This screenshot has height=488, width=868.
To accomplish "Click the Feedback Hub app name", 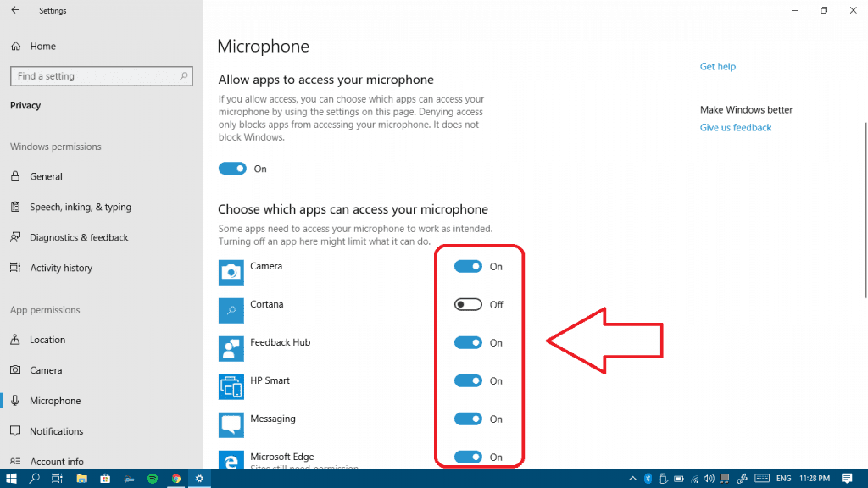I will pyautogui.click(x=280, y=342).
